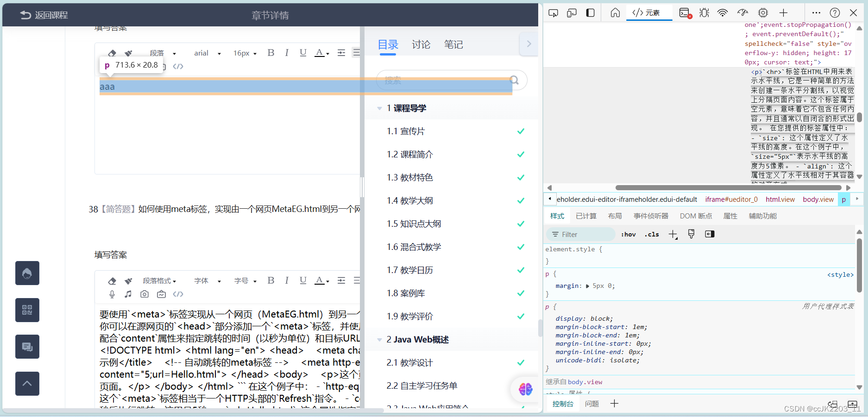Click source code icon in the upper editor
The height and width of the screenshot is (417, 868).
pos(178,66)
